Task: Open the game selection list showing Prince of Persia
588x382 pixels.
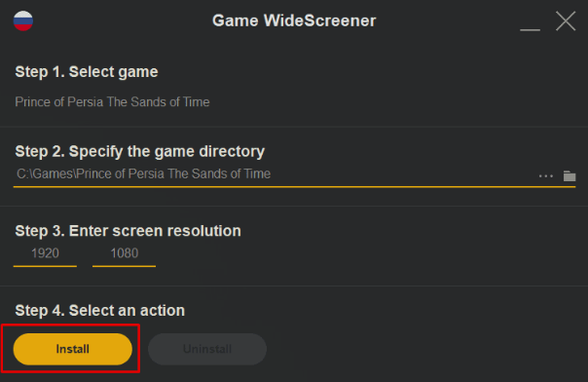Action: [x=112, y=102]
